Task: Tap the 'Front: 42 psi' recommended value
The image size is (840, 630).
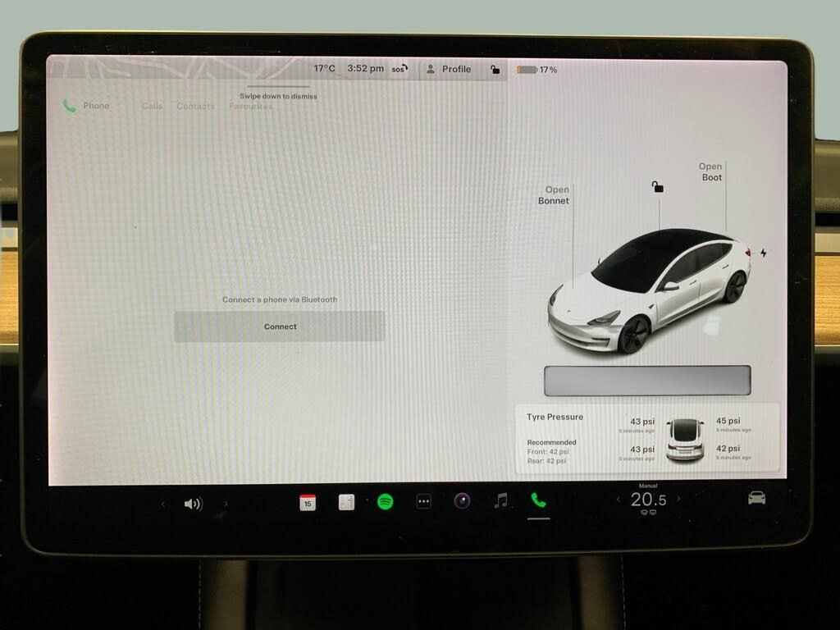Action: 548,452
